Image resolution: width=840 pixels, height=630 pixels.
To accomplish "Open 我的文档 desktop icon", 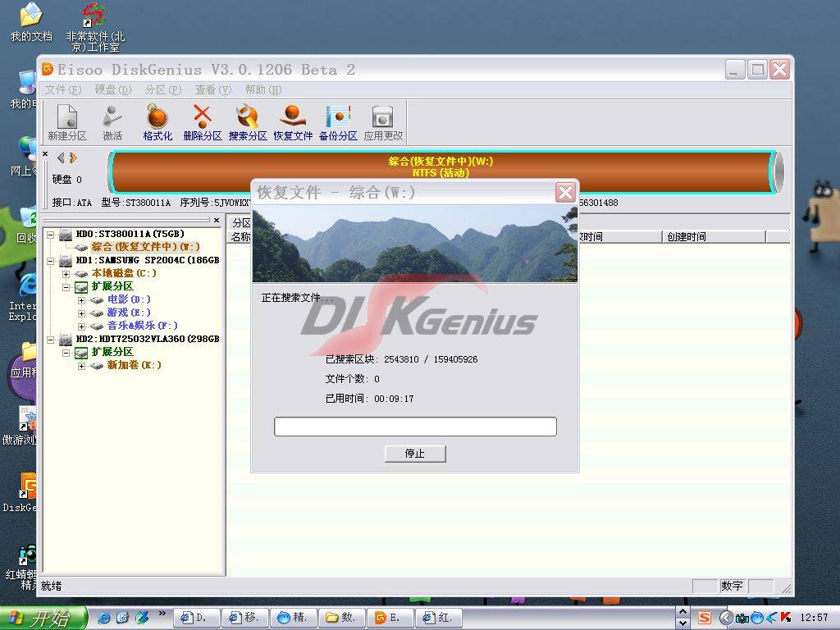I will pyautogui.click(x=31, y=21).
